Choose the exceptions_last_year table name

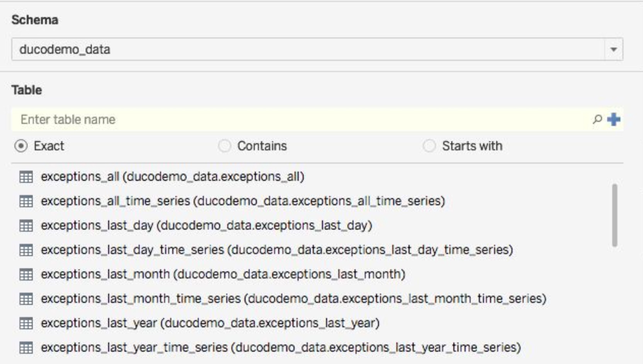point(99,323)
